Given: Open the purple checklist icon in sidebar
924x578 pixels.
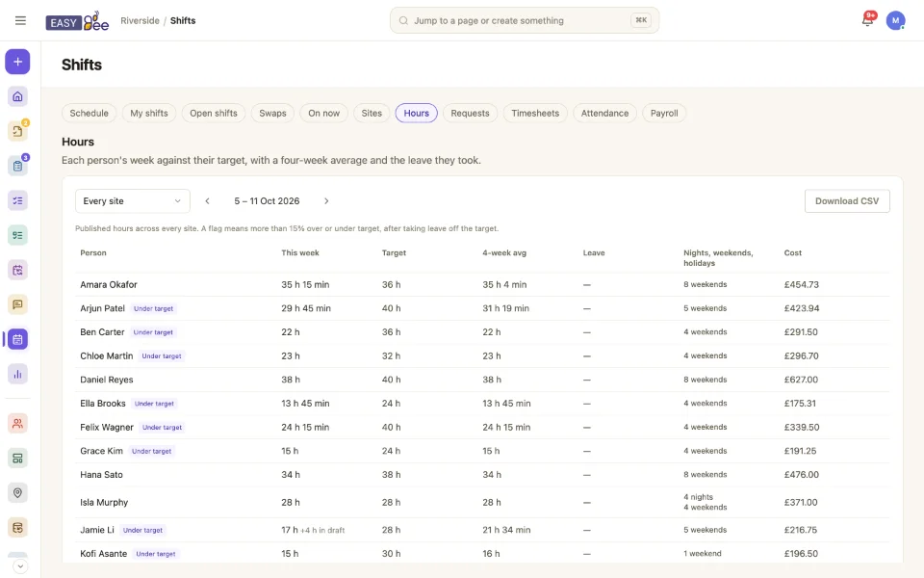Looking at the screenshot, I should (17, 200).
